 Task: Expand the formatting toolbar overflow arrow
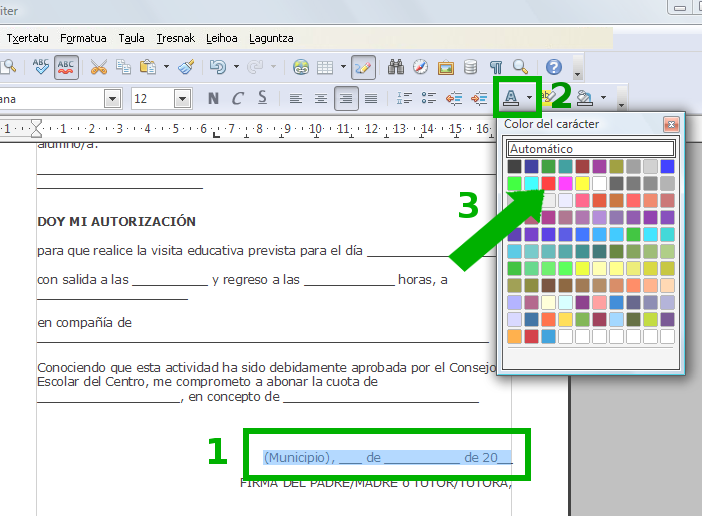click(x=621, y=99)
